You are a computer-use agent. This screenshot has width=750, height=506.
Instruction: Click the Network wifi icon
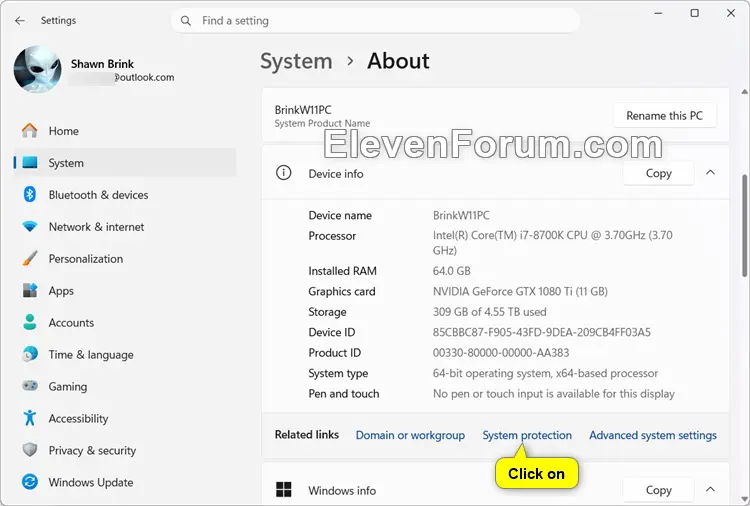click(x=30, y=227)
